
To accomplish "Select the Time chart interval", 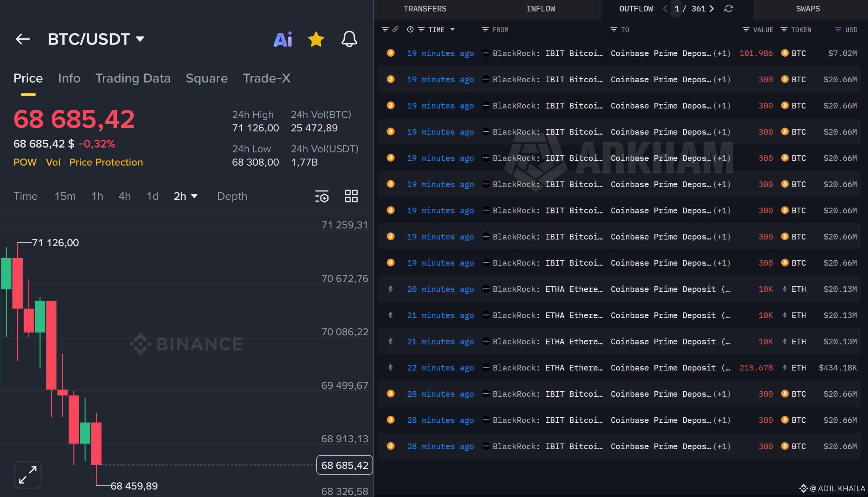I will tap(26, 196).
